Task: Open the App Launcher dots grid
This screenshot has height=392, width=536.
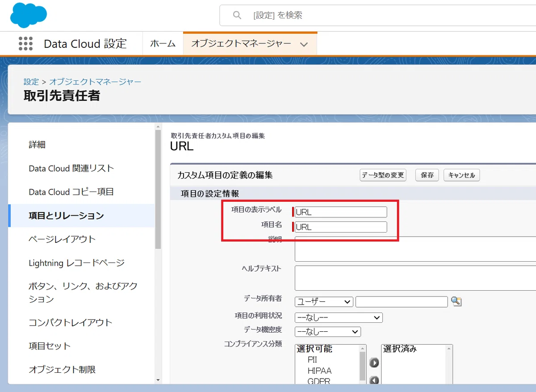Action: pos(26,43)
